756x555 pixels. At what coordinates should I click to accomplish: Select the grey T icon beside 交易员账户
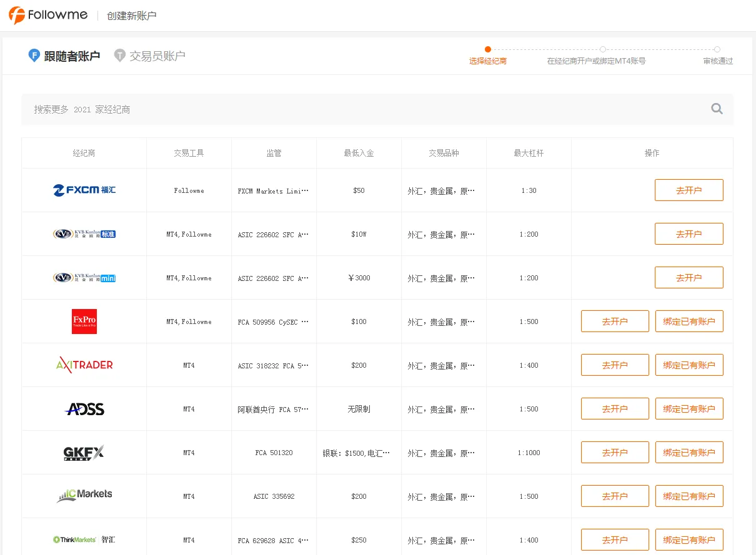[x=120, y=56]
